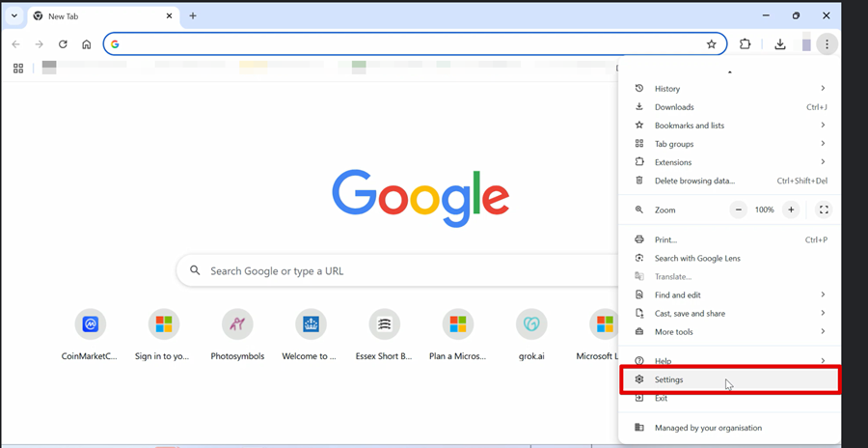Go to the home page icon
868x448 pixels.
(x=87, y=44)
